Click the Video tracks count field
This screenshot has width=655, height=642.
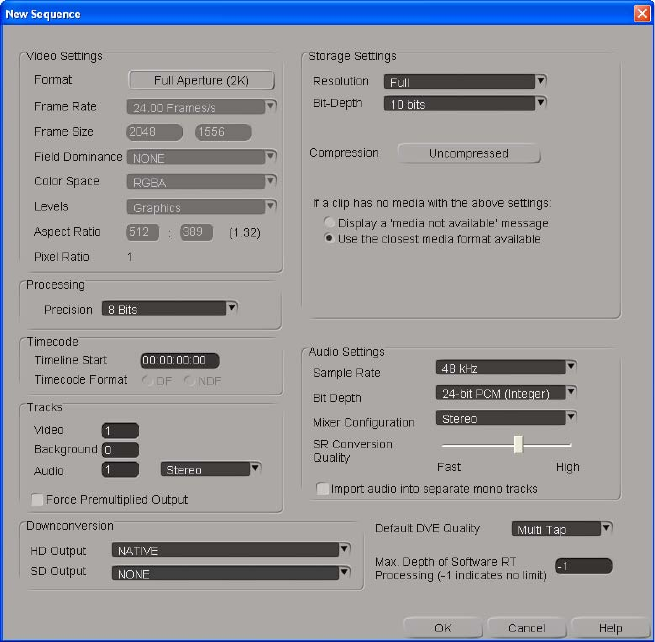coord(120,431)
